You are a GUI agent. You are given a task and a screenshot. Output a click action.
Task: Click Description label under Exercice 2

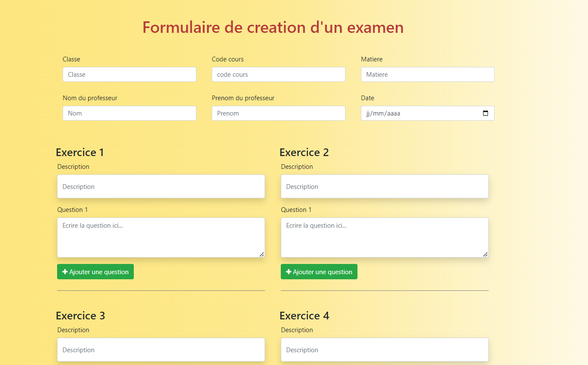point(297,167)
